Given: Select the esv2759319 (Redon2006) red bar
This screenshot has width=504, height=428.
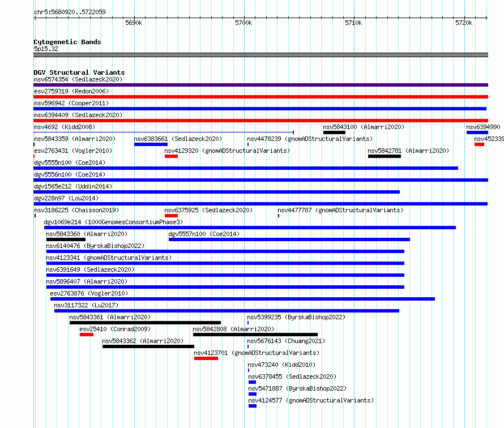Looking at the screenshot, I should click(x=260, y=97).
